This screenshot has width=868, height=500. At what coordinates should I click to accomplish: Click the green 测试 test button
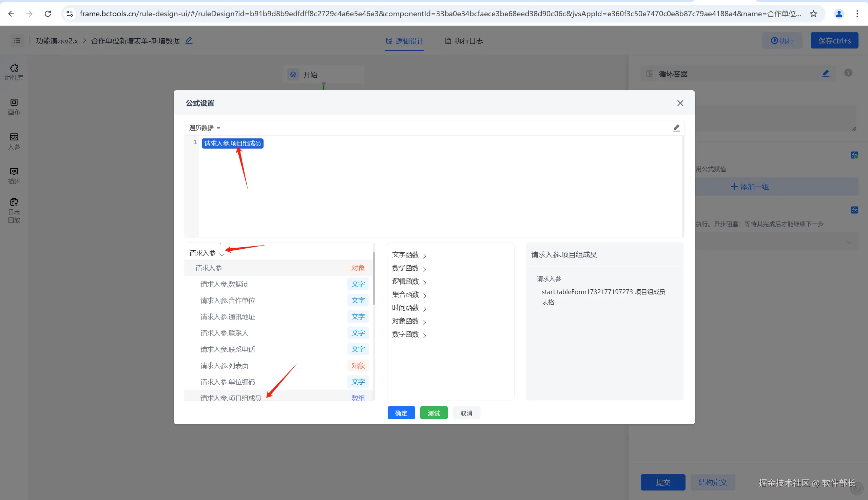pyautogui.click(x=433, y=413)
